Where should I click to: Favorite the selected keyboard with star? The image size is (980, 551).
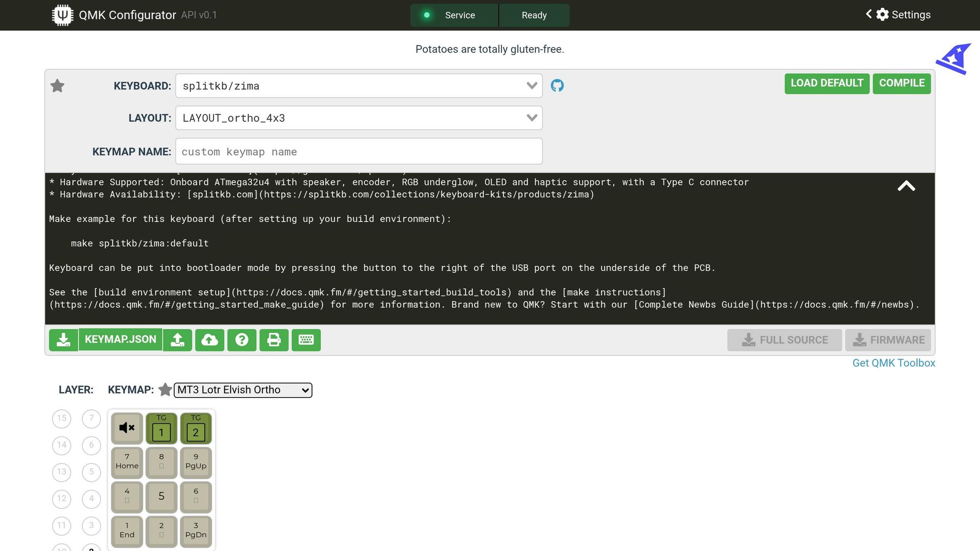click(57, 86)
